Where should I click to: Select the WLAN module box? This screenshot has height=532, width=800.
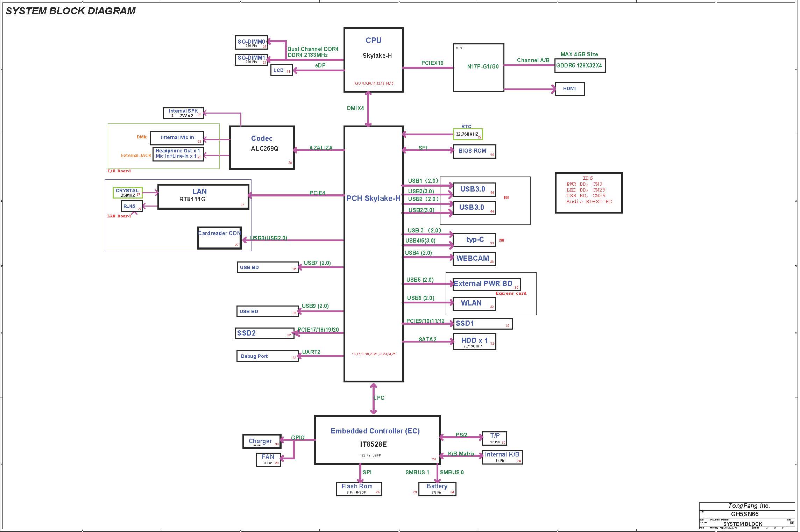474,303
